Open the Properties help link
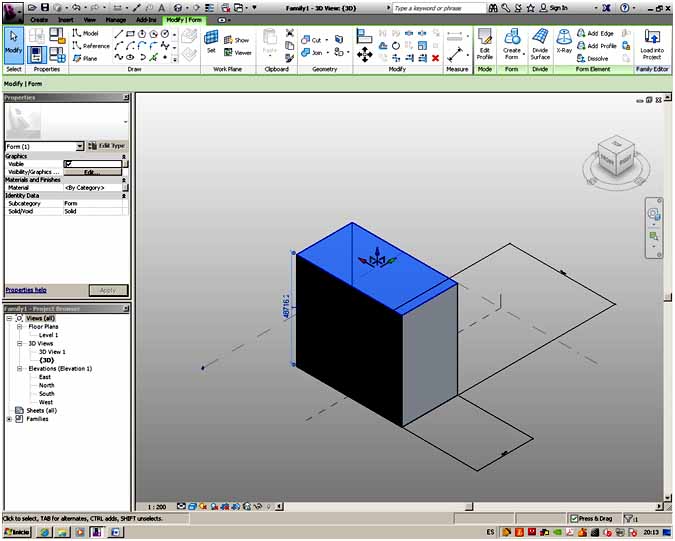The height and width of the screenshot is (541, 675). coord(25,289)
